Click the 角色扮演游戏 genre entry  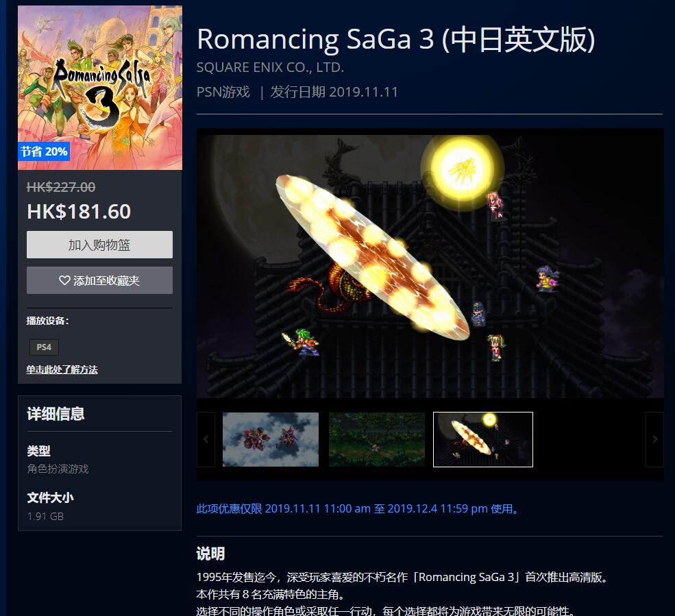coord(58,469)
